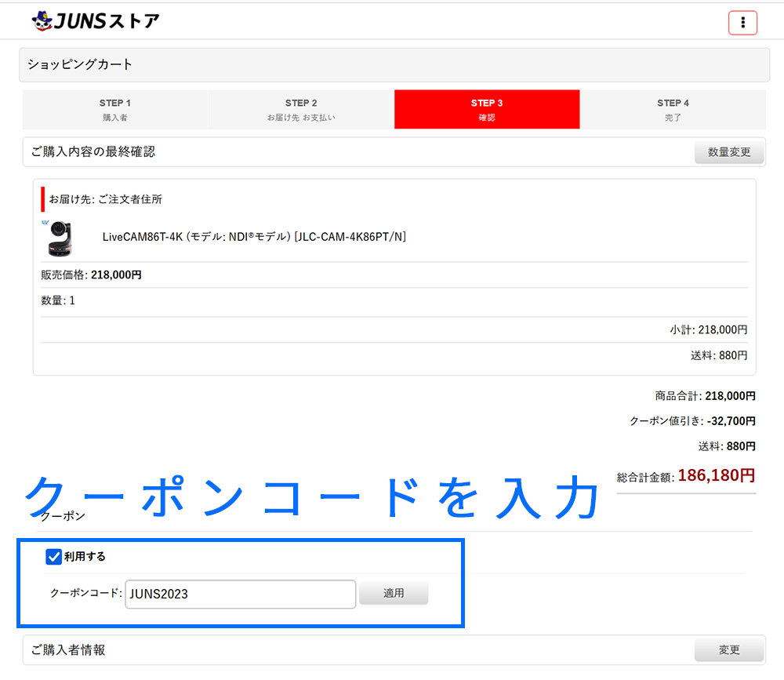Click the ショッピングカート heading
784x680 pixels.
point(80,64)
